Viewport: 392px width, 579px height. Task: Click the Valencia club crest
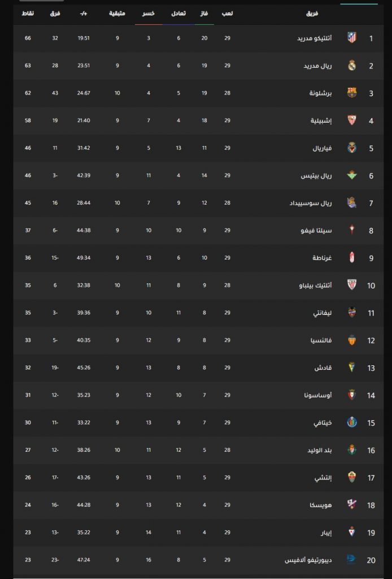(352, 340)
